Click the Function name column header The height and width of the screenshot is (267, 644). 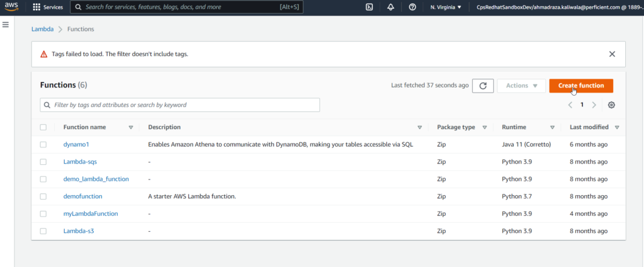point(85,127)
